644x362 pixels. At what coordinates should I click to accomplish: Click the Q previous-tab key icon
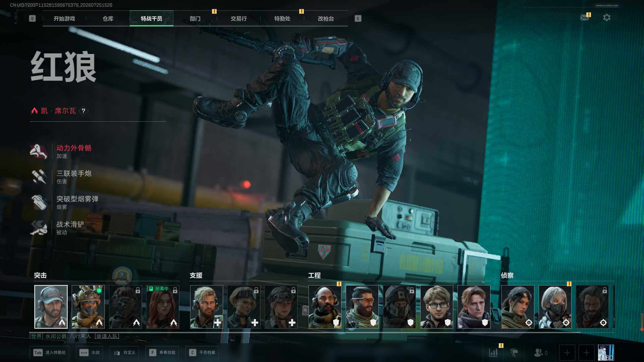point(32,18)
